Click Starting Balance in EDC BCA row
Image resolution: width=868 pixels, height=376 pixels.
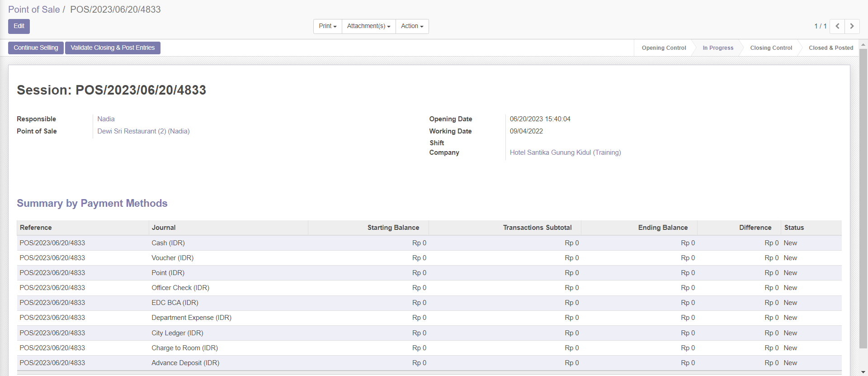coord(419,303)
